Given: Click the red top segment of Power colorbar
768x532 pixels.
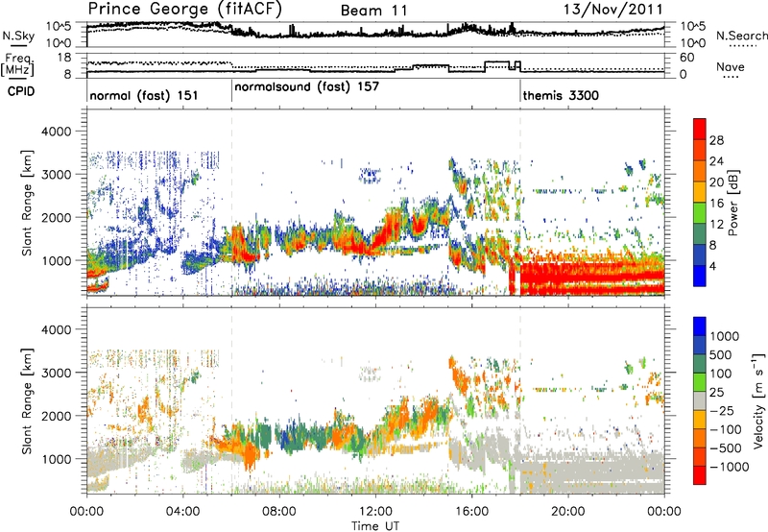Looking at the screenshot, I should point(700,129).
